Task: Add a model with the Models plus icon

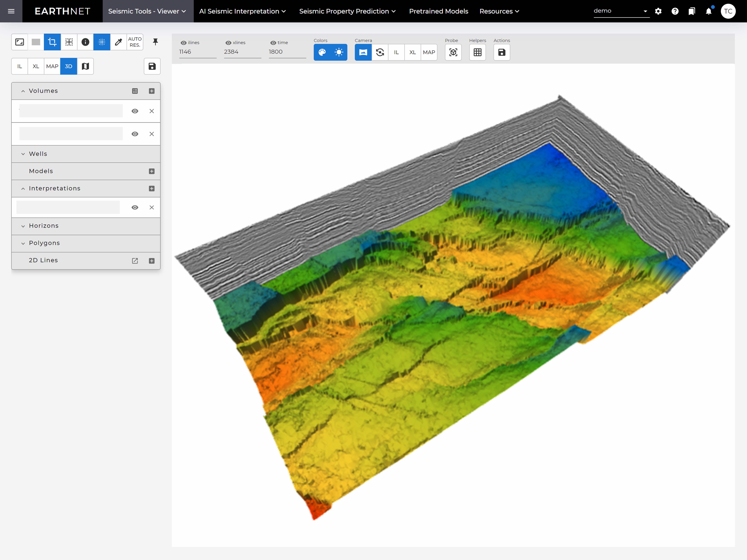Action: click(x=152, y=171)
